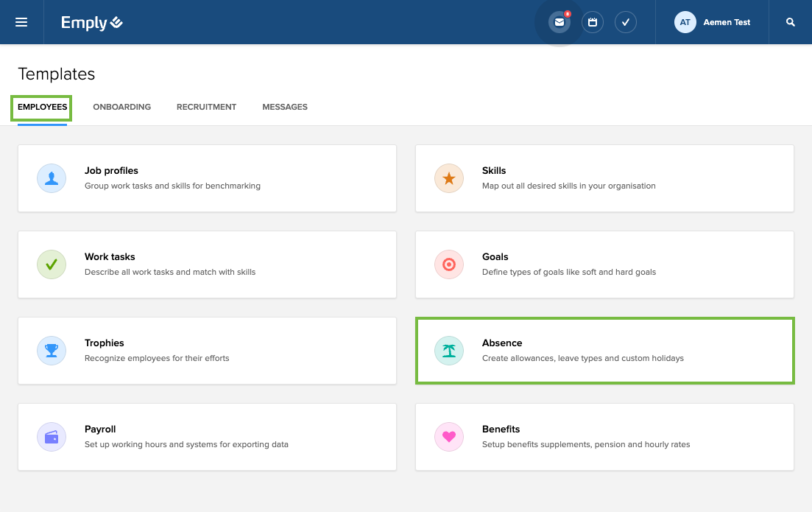Open the Aemen Test user profile
The width and height of the screenshot is (812, 512).
[713, 22]
